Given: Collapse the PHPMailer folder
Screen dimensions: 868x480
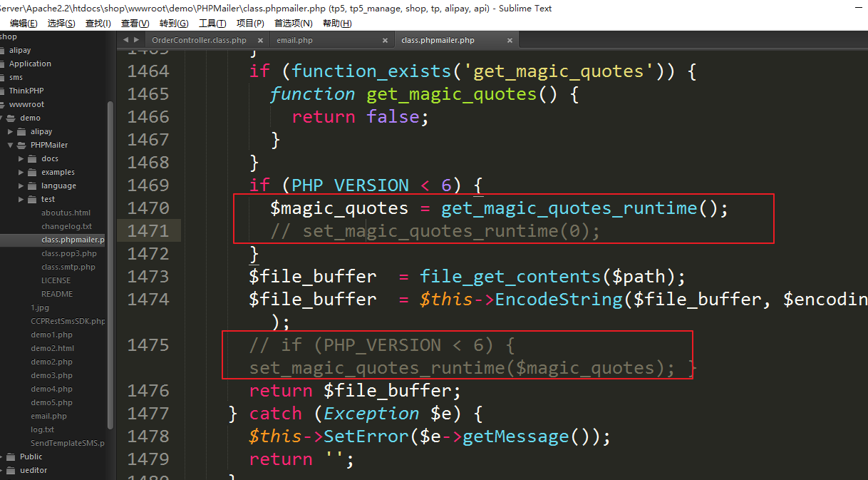Looking at the screenshot, I should tap(11, 145).
